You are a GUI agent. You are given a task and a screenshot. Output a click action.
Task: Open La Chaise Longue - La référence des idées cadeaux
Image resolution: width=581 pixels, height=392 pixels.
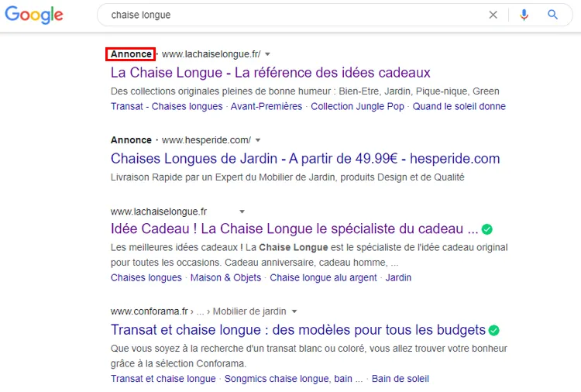tap(270, 73)
